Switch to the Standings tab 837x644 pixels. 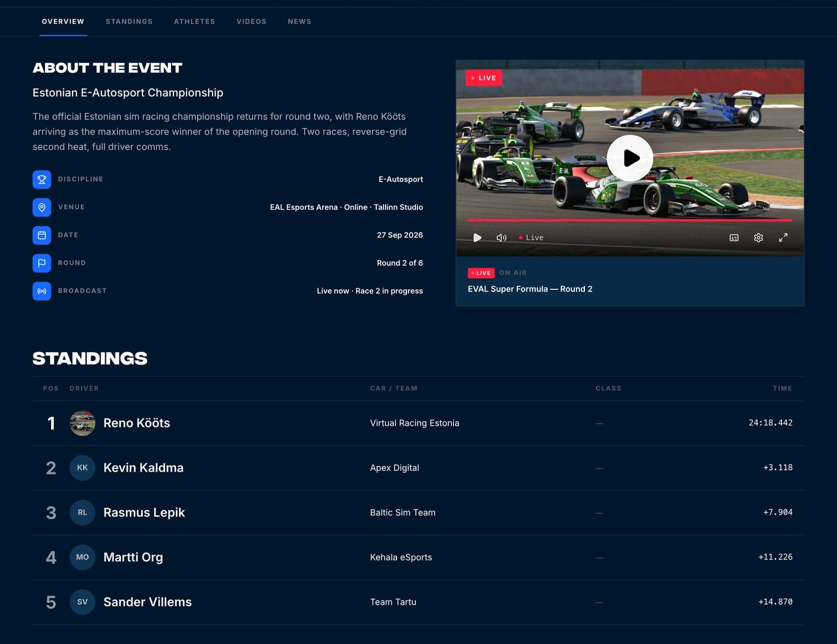click(129, 21)
